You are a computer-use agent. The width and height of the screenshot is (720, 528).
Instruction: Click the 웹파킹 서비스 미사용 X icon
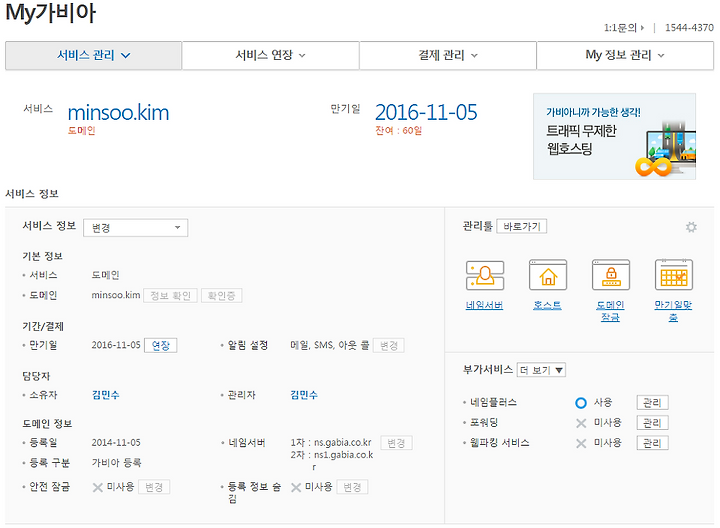point(581,443)
